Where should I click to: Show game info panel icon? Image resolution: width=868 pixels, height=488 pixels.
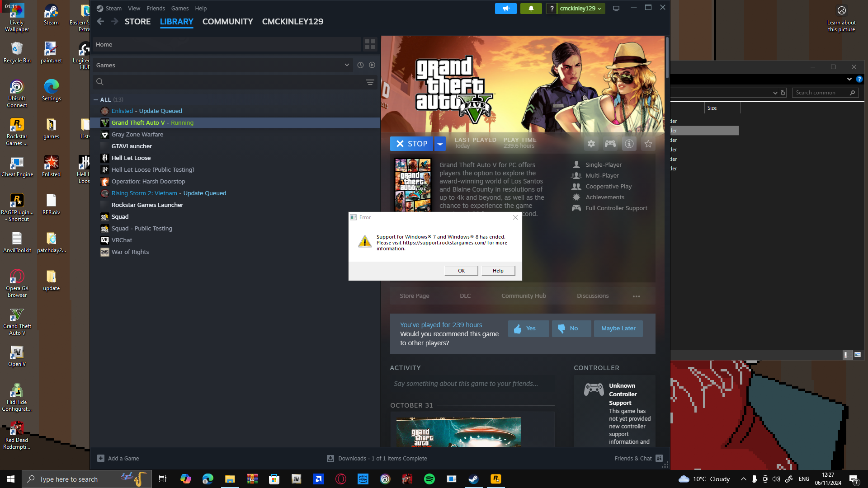click(x=629, y=144)
